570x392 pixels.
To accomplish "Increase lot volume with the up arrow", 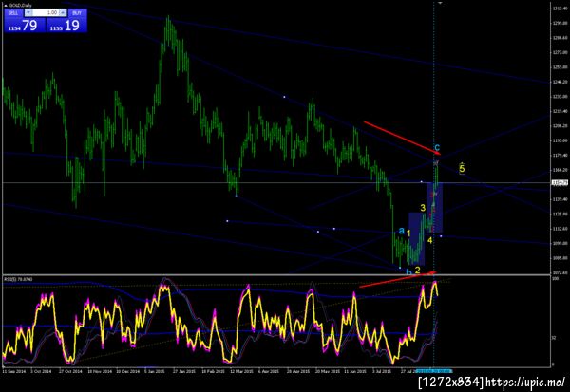I will tap(63, 13).
